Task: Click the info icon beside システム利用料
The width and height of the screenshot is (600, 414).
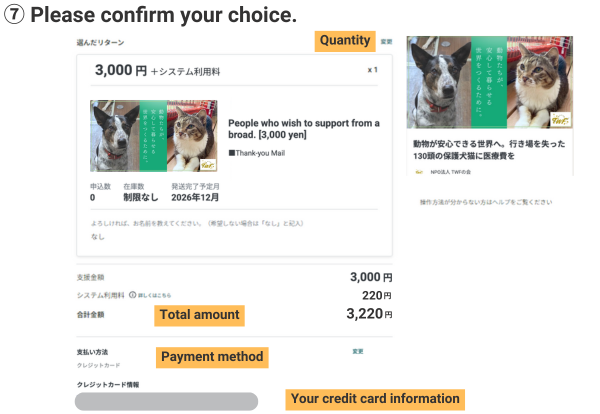Action: tap(132, 296)
